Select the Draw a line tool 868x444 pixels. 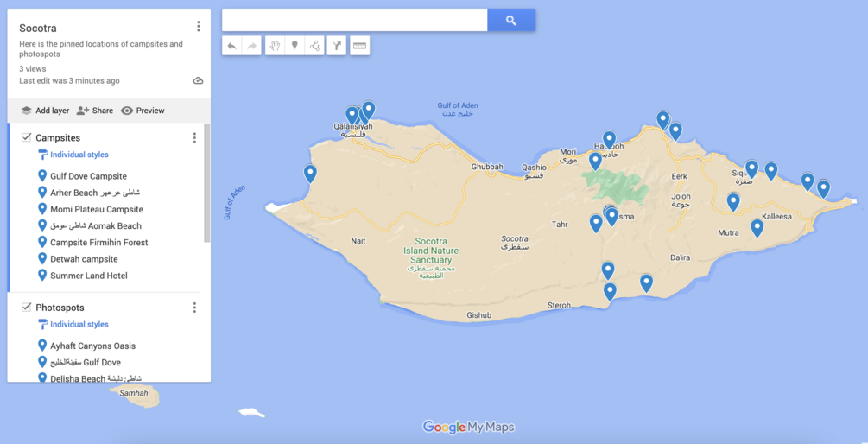(x=314, y=46)
